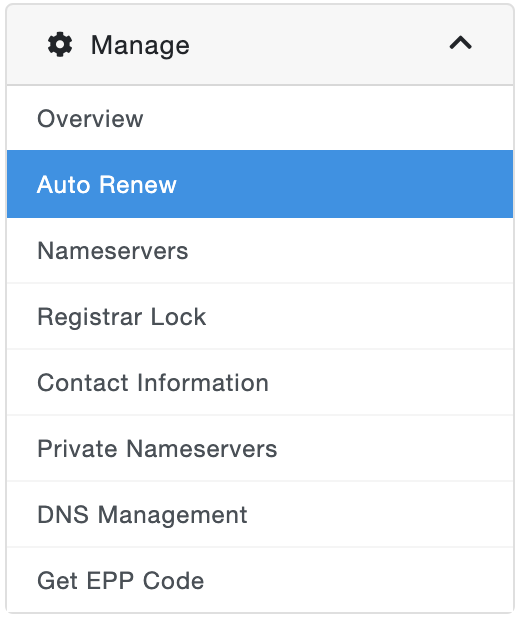
Task: Navigate to DNS Management
Action: coord(260,514)
